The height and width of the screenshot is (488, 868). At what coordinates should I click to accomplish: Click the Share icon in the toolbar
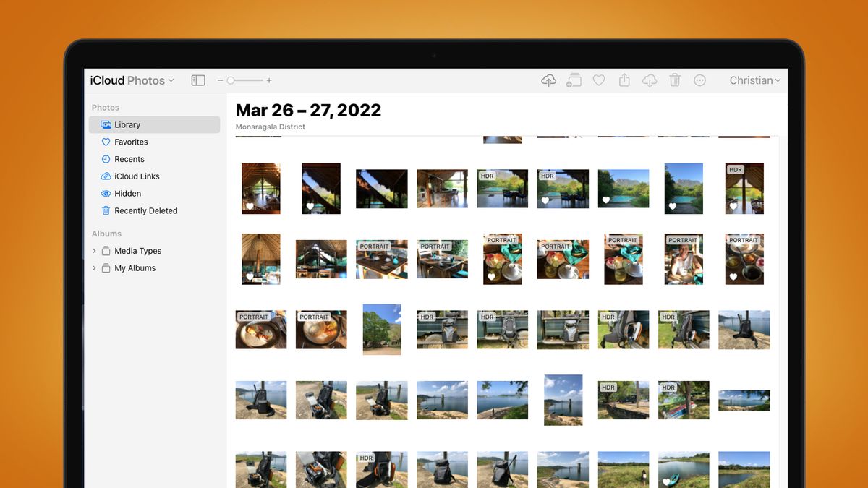click(x=624, y=80)
